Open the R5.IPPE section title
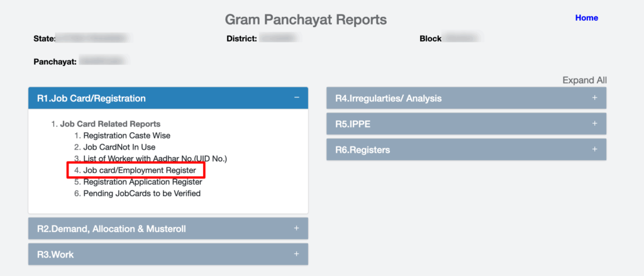 pyautogui.click(x=353, y=124)
